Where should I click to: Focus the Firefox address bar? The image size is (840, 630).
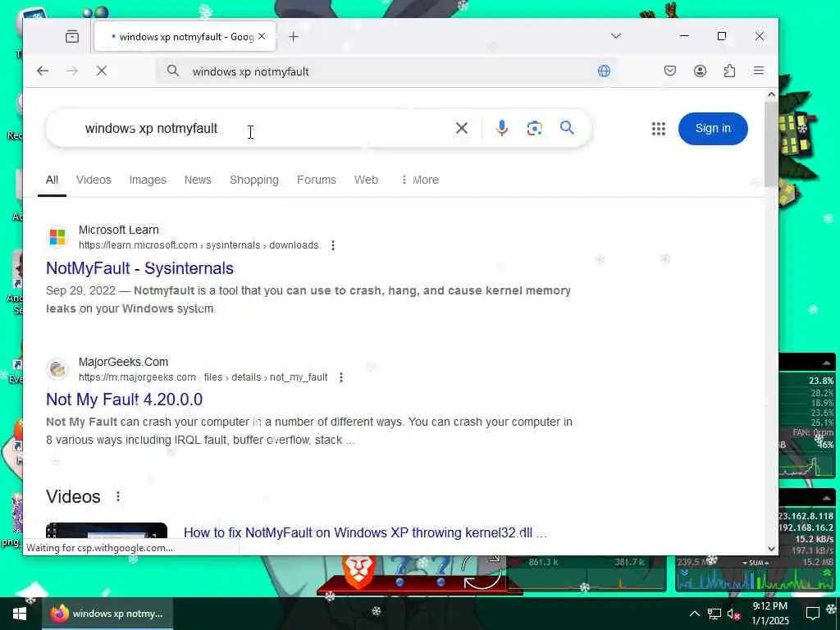point(386,71)
